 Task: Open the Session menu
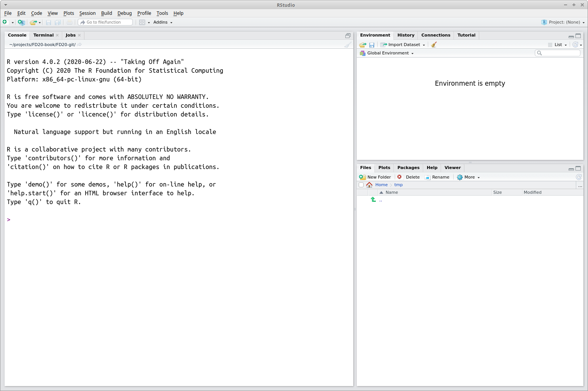(87, 13)
